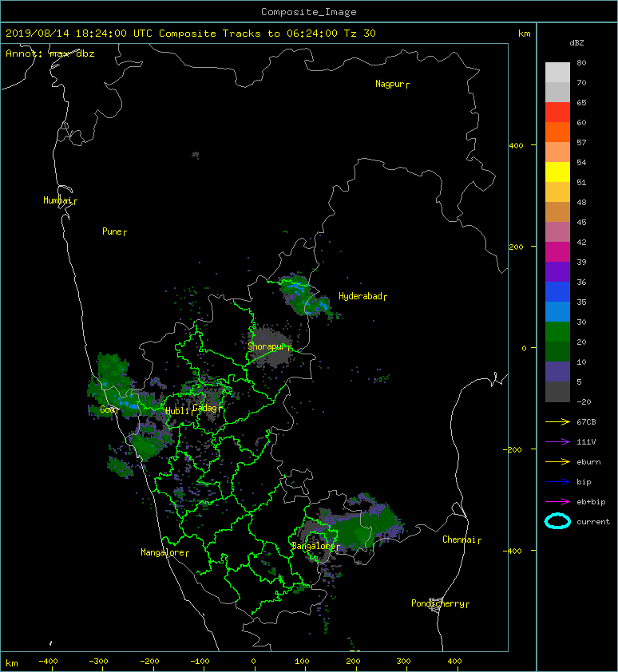Click the Hyderabad city label

[x=360, y=296]
